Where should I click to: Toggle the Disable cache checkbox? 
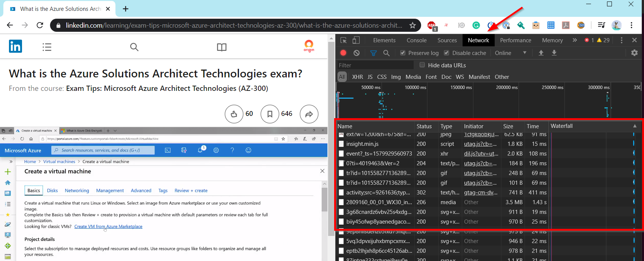[x=447, y=53]
